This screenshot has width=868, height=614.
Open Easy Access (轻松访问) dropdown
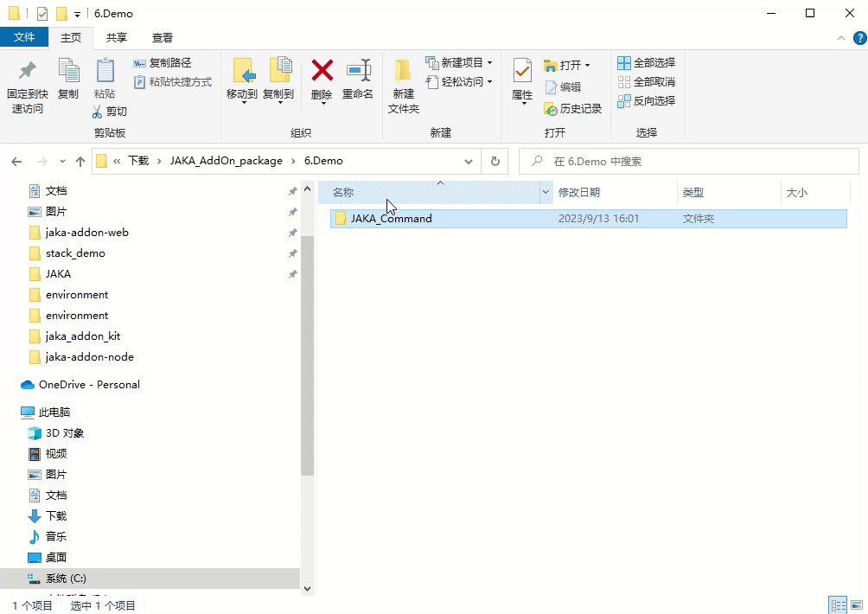[459, 82]
